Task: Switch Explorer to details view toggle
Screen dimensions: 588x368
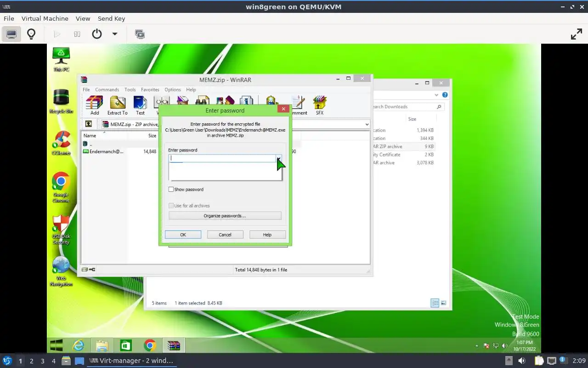Action: pyautogui.click(x=435, y=303)
